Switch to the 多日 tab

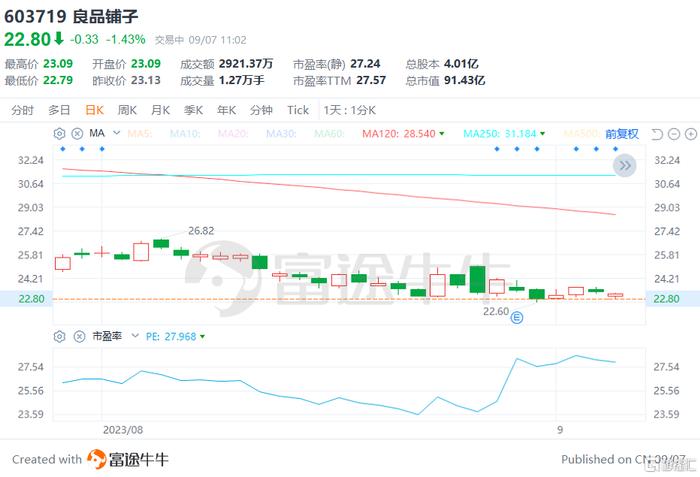pyautogui.click(x=59, y=110)
